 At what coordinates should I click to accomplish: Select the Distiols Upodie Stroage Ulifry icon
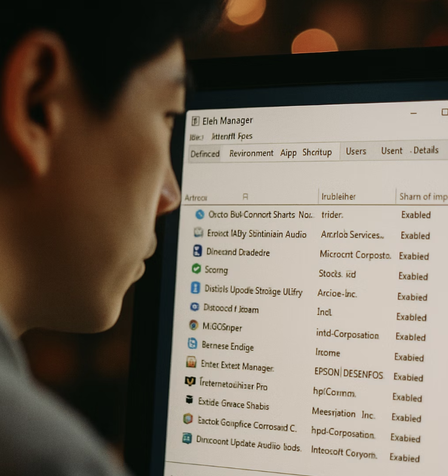[x=195, y=288]
